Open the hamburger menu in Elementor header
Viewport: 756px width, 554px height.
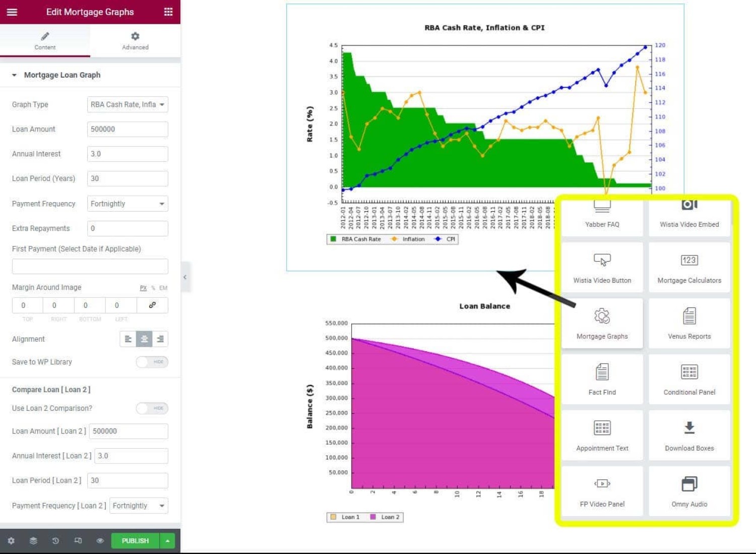click(12, 12)
